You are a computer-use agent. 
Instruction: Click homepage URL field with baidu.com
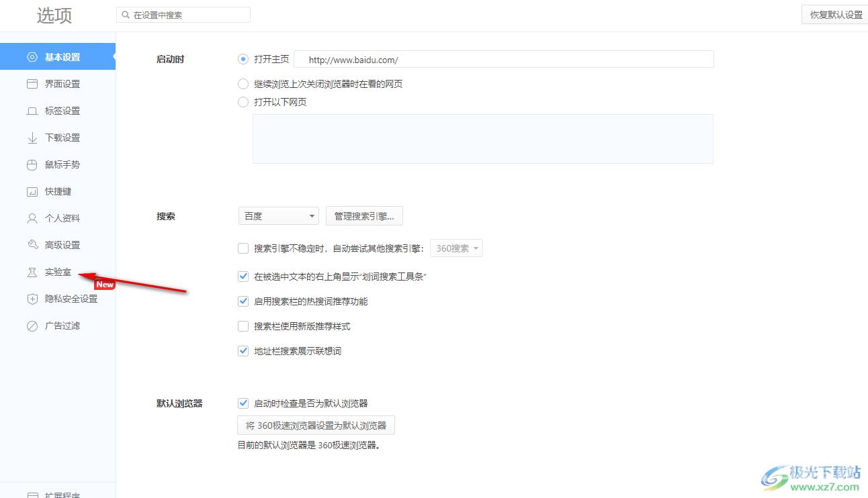(x=504, y=60)
